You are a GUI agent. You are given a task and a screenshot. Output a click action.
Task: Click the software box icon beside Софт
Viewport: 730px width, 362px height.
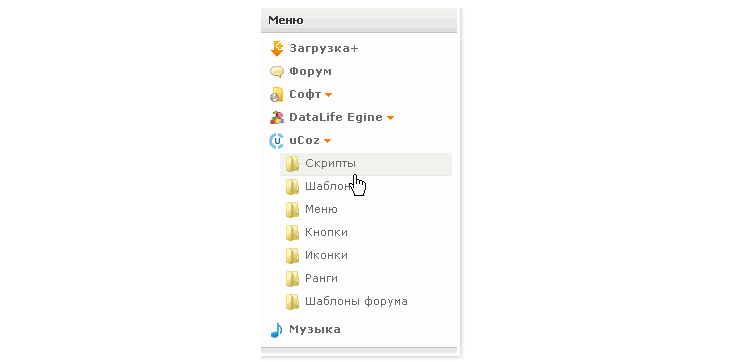tap(277, 94)
